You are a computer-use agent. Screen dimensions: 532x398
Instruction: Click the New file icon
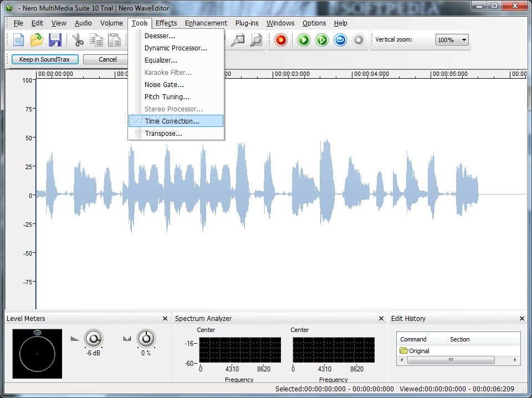19,40
